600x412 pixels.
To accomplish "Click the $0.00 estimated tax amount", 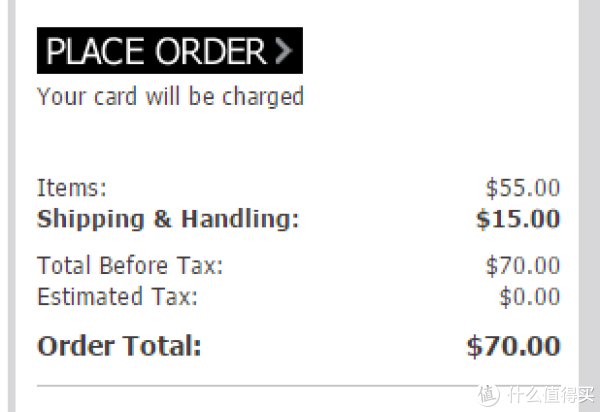I will pos(530,297).
